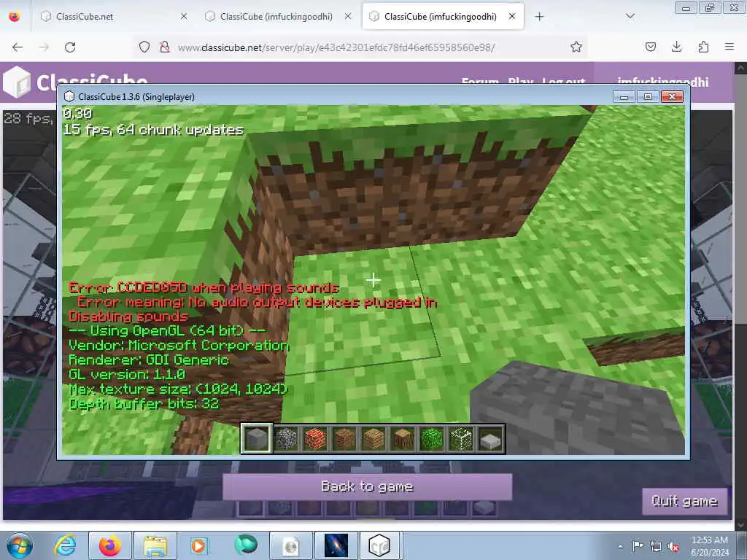747x560 pixels.
Task: Close the active ClassiCube tab
Action: coord(512,16)
